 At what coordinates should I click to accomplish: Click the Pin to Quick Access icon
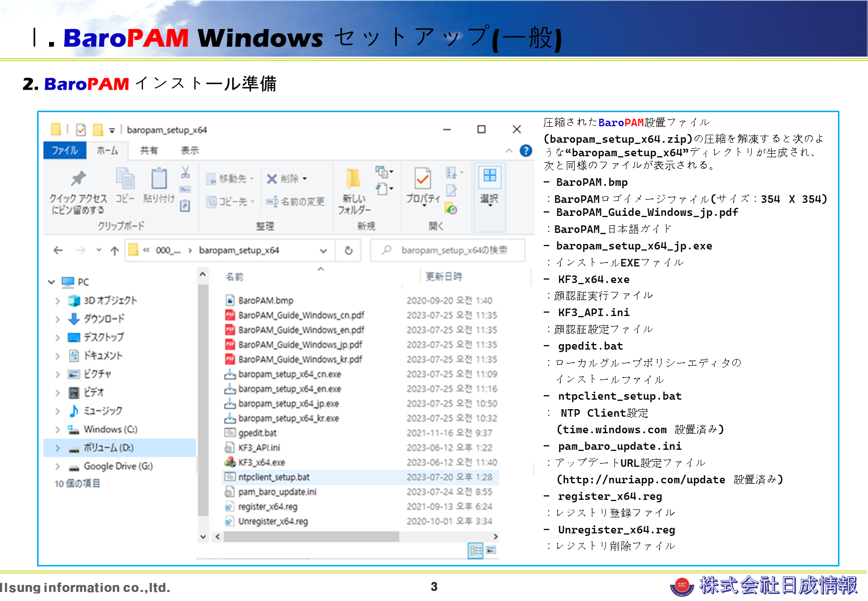pyautogui.click(x=78, y=178)
